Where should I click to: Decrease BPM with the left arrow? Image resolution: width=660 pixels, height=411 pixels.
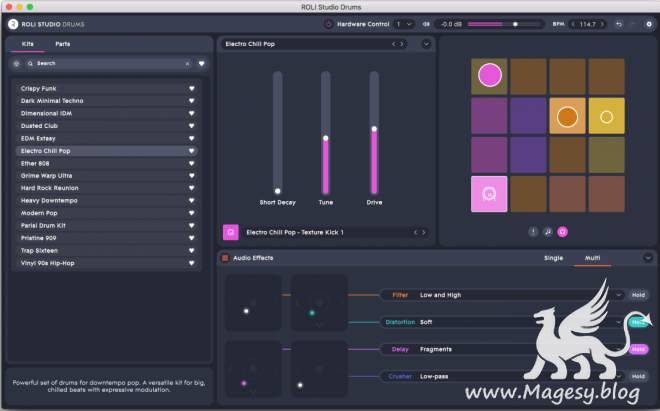573,24
